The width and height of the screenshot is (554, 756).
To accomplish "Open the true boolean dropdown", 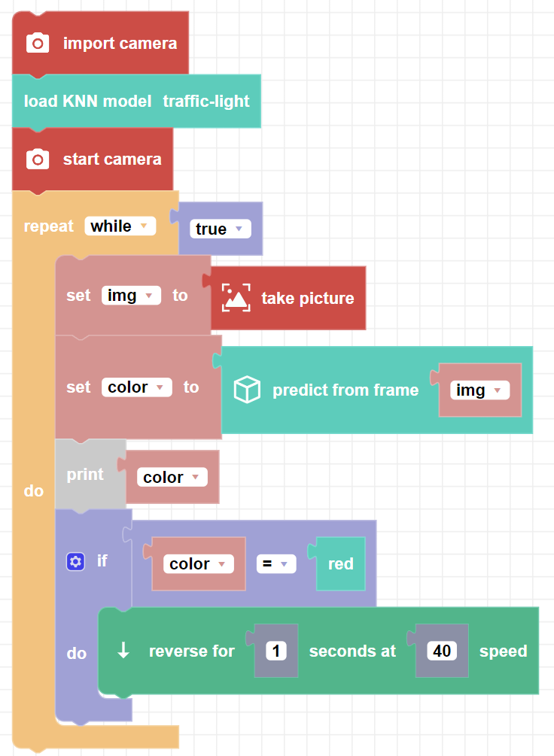I will pos(219,229).
